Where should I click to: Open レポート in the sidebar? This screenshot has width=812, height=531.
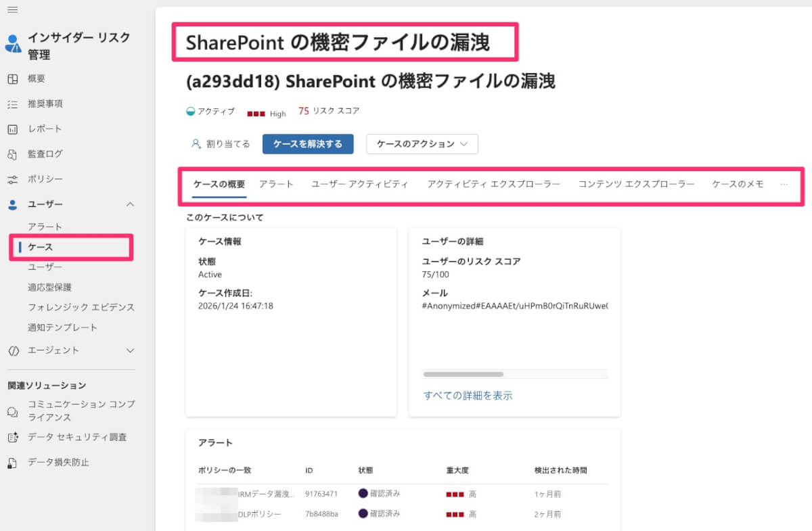pos(45,129)
